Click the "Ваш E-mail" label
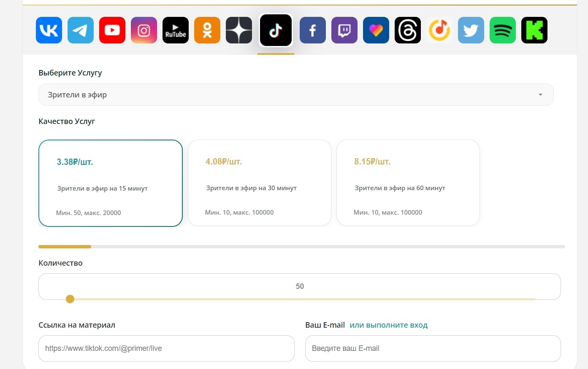Image resolution: width=588 pixels, height=369 pixels. [325, 325]
